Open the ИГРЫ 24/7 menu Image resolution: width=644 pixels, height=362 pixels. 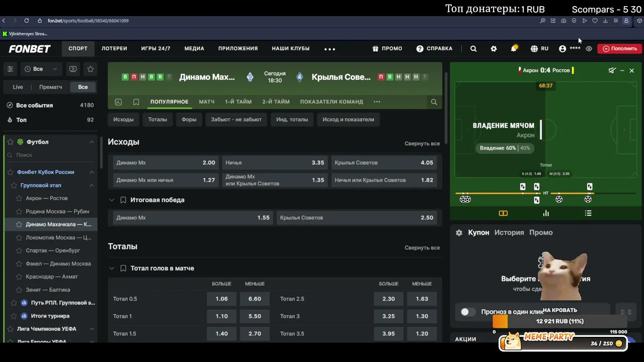pyautogui.click(x=155, y=49)
